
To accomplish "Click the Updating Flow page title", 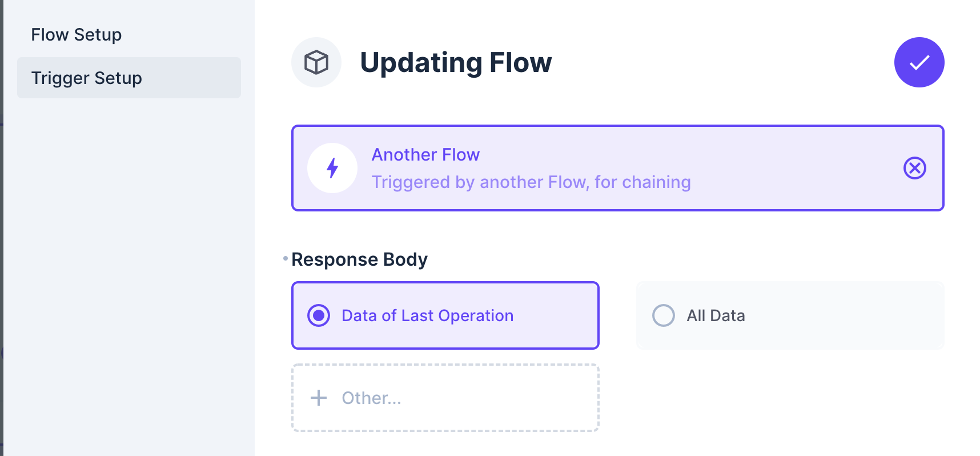I will tap(455, 63).
